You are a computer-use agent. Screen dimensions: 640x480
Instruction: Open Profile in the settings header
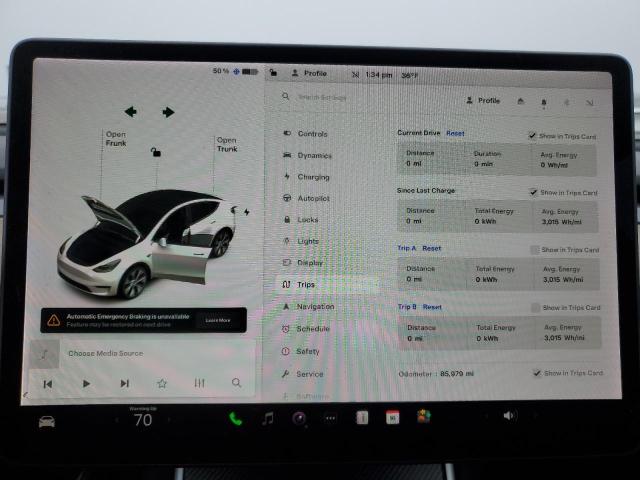pyautogui.click(x=483, y=100)
